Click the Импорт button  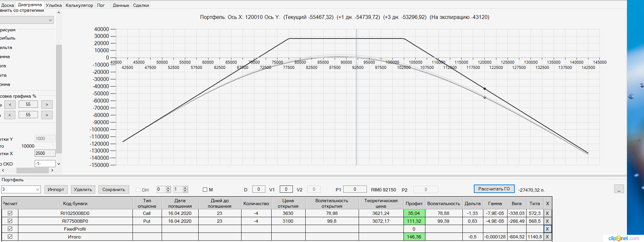pos(56,189)
